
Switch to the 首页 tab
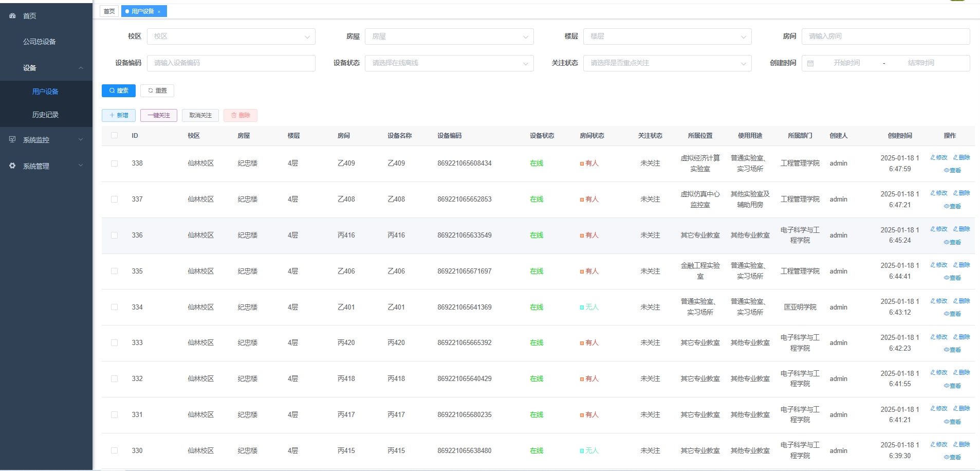point(109,11)
